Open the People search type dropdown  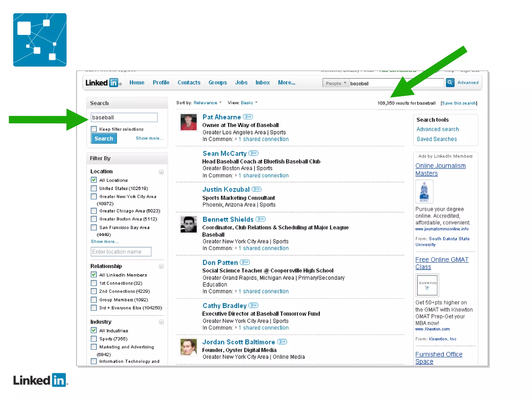336,83
